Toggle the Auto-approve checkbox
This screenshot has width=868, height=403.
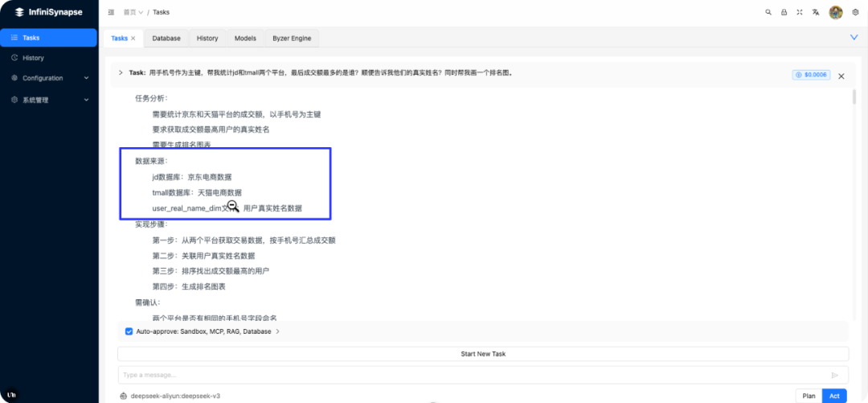click(x=129, y=331)
